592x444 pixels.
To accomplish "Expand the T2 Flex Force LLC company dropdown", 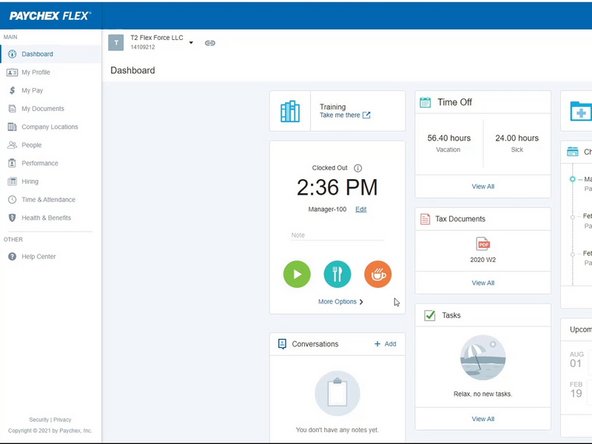I will [x=191, y=43].
